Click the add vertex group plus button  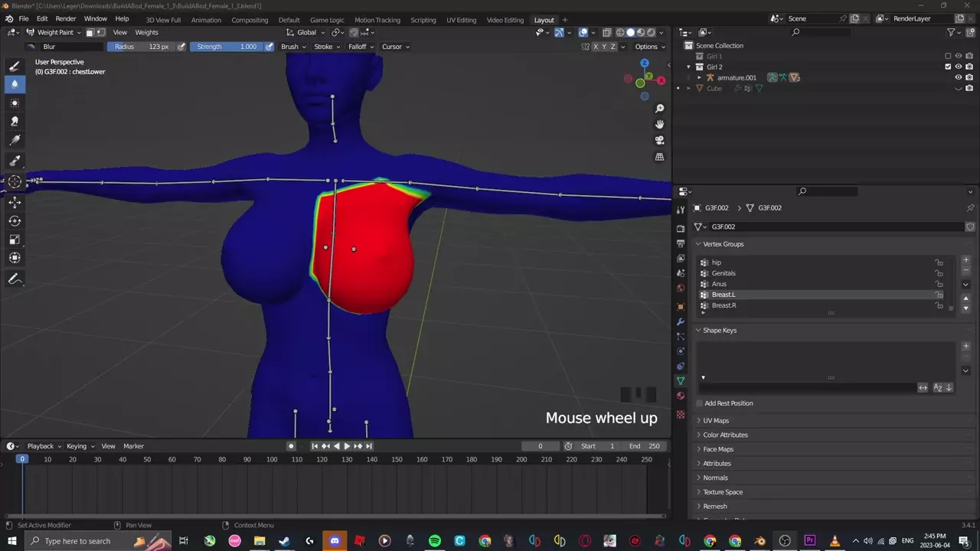[x=965, y=260]
